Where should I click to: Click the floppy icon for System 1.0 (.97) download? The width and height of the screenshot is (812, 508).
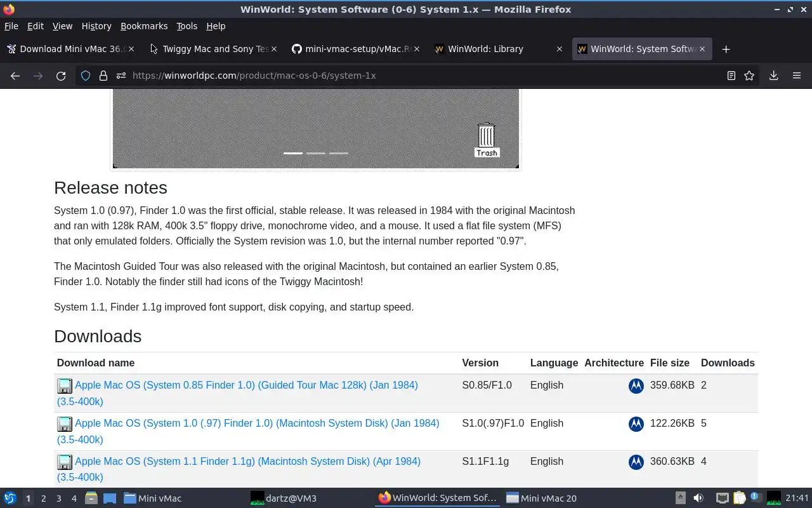click(65, 424)
